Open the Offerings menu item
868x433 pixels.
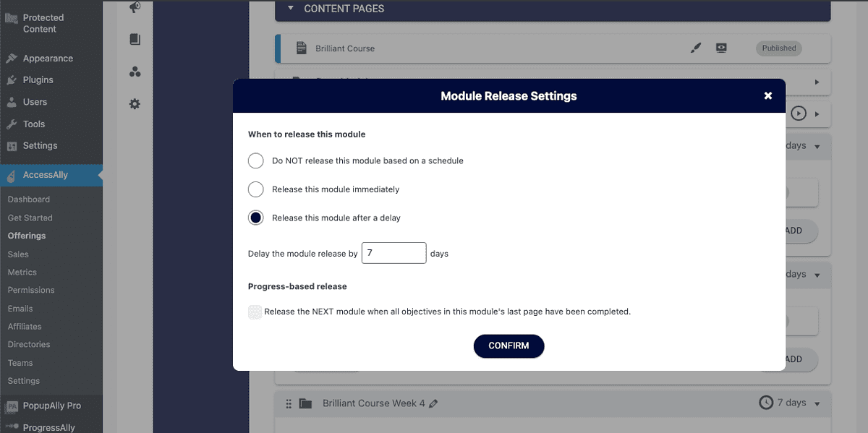(x=26, y=235)
